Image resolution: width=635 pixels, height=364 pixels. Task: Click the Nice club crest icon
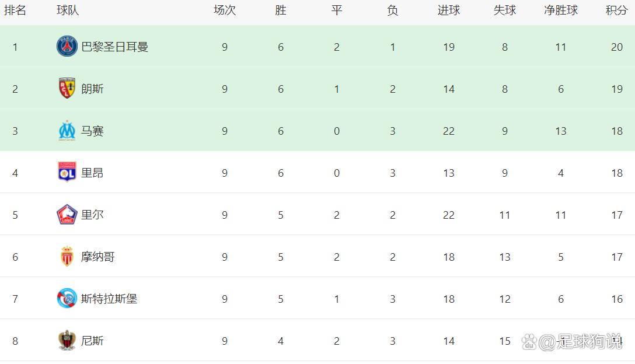[x=67, y=341]
